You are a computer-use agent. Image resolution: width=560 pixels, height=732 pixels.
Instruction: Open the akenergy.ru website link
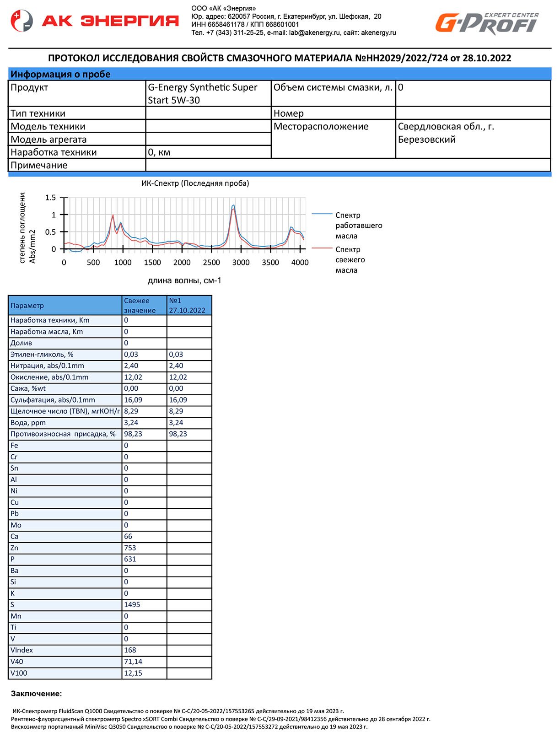point(378,32)
